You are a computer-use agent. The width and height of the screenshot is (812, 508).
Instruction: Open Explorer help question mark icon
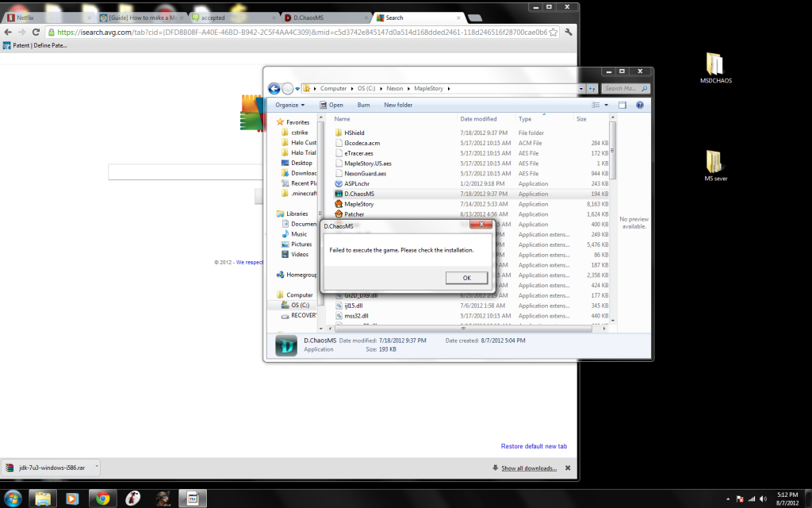pos(640,105)
